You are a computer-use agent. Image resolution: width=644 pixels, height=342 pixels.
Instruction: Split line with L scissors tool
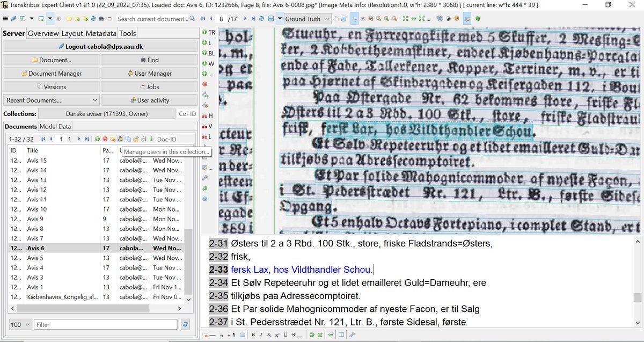(207, 136)
